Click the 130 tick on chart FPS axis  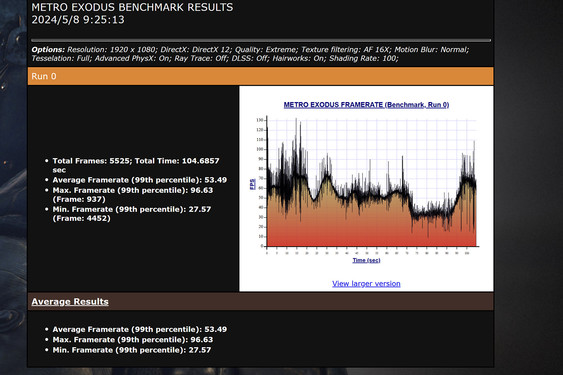[260, 120]
